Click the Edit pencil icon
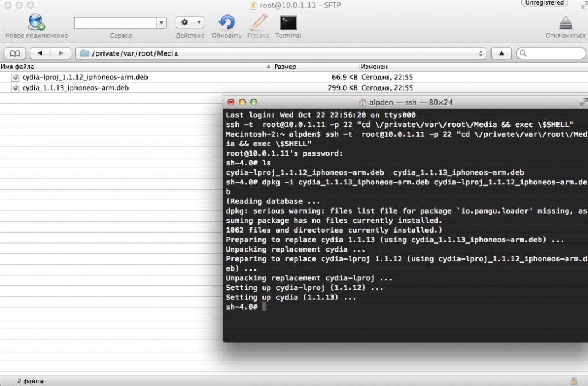This screenshot has height=386, width=588. [258, 22]
